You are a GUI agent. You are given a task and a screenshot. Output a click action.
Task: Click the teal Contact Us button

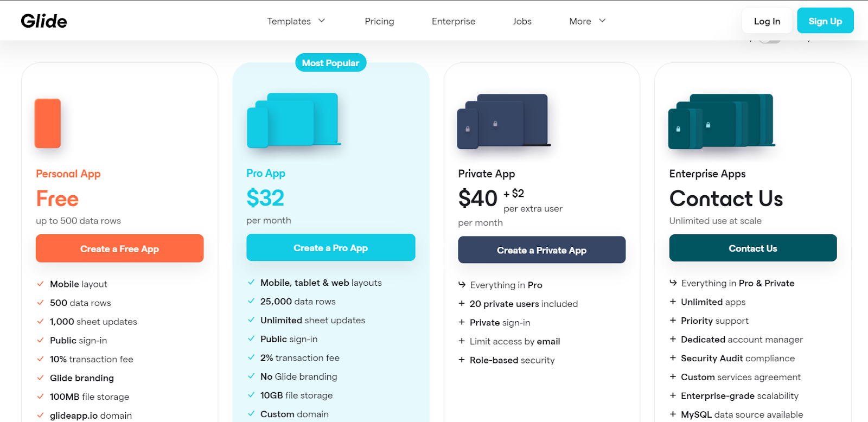coord(752,248)
